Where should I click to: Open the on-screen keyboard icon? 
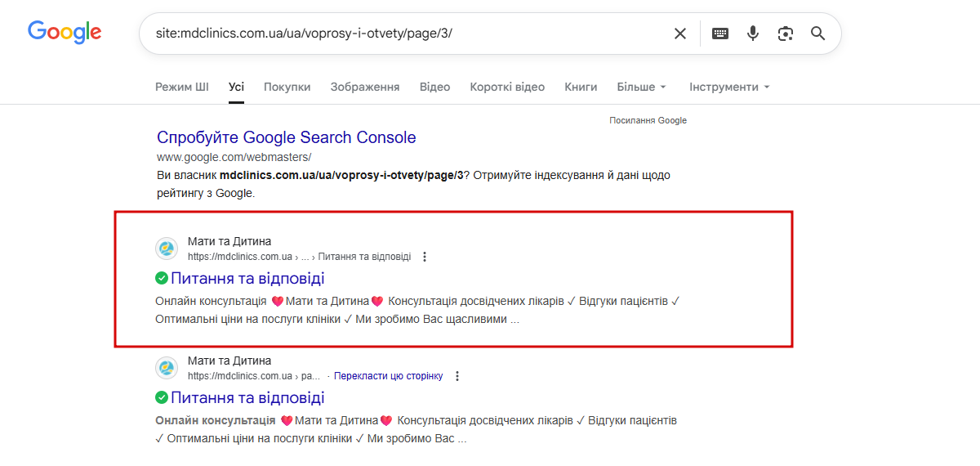tap(719, 34)
